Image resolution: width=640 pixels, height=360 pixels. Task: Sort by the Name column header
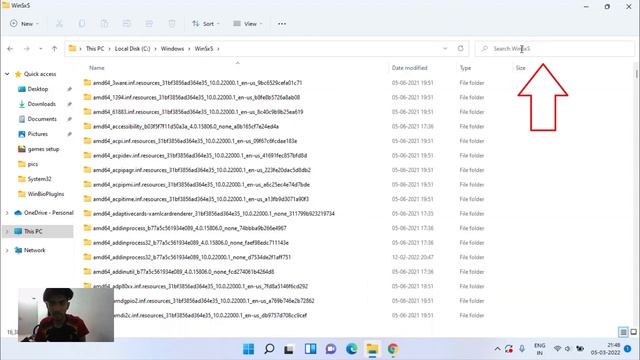pyautogui.click(x=97, y=68)
